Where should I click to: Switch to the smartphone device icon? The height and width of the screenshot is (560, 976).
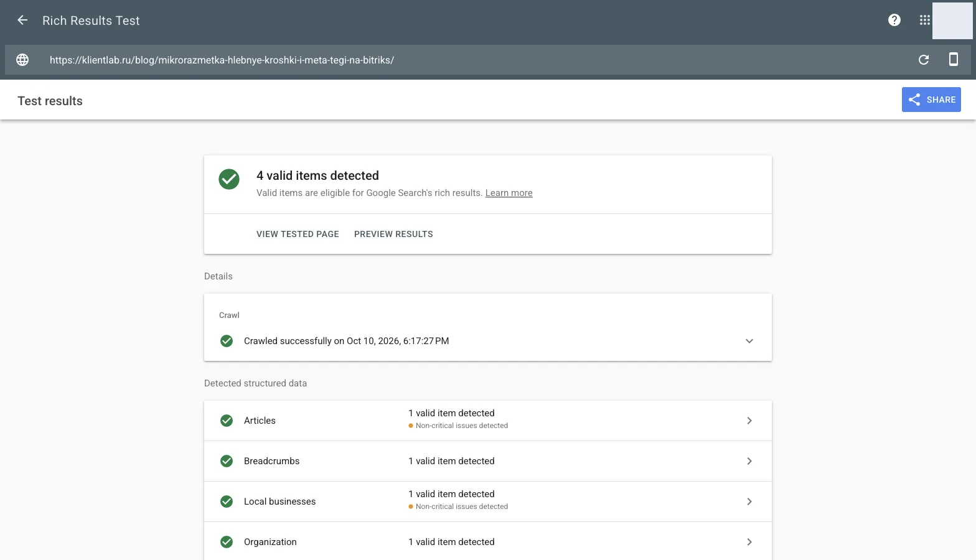(953, 60)
